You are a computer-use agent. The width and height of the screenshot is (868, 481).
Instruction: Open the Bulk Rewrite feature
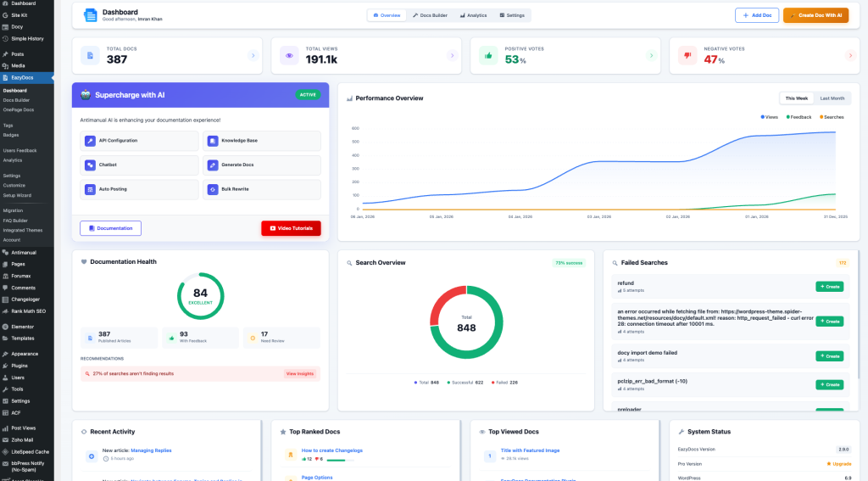[x=262, y=189]
